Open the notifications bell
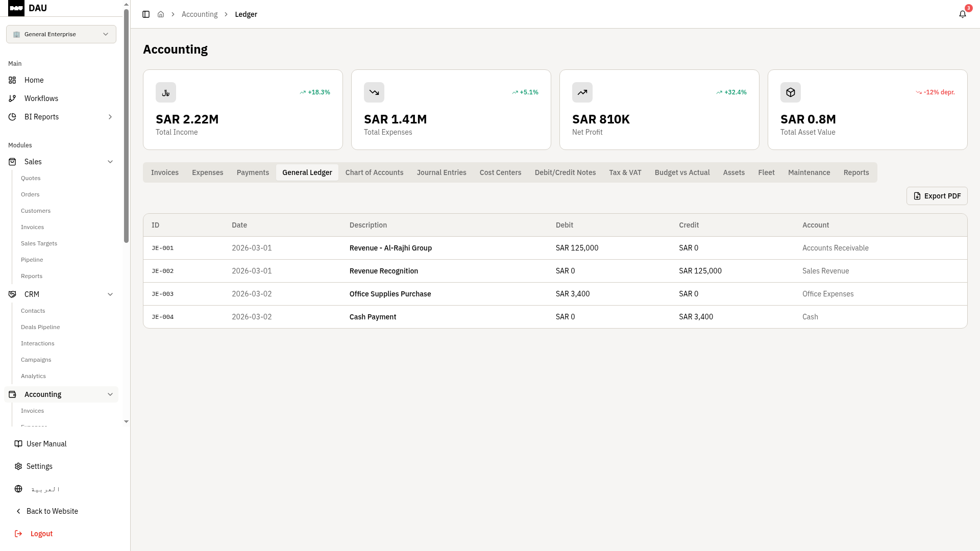Image resolution: width=980 pixels, height=551 pixels. coord(963,14)
